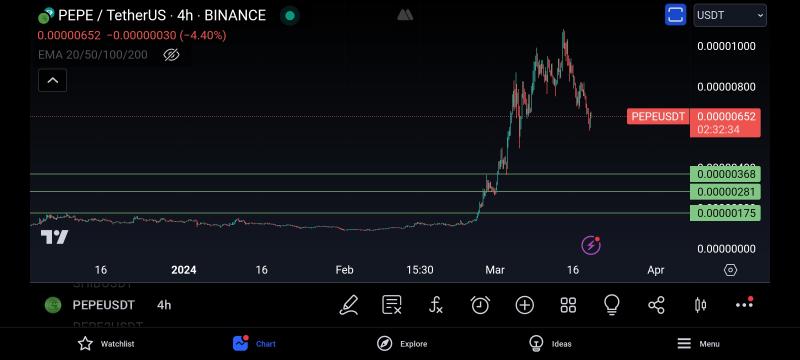Tap the fullscreen icon beside USDT
The height and width of the screenshot is (360, 800).
[675, 15]
